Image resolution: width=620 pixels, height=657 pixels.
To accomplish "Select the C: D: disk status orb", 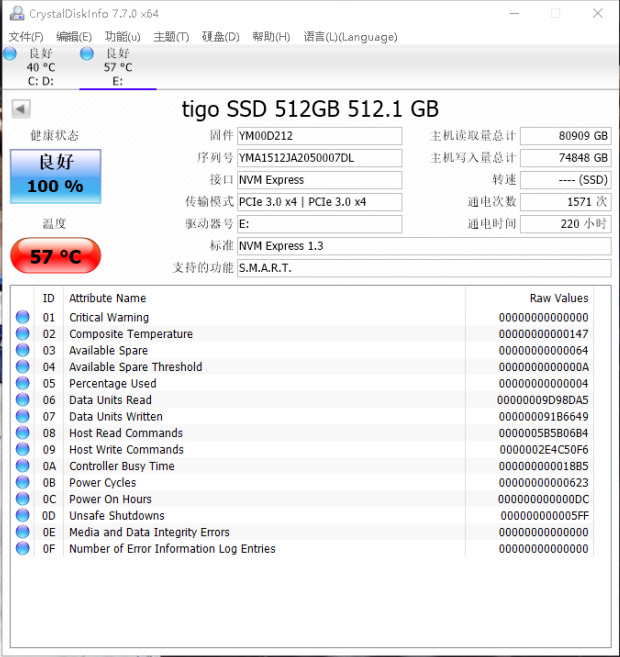I will coord(10,54).
